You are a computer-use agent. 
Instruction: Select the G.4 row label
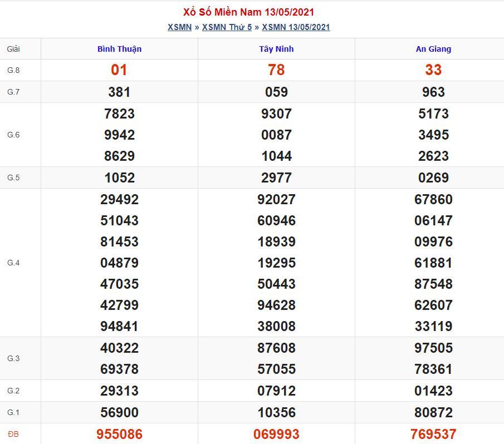click(x=13, y=263)
